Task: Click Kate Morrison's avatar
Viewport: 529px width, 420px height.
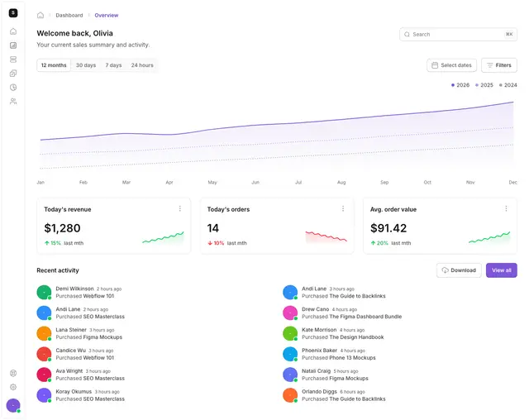Action: [290, 333]
